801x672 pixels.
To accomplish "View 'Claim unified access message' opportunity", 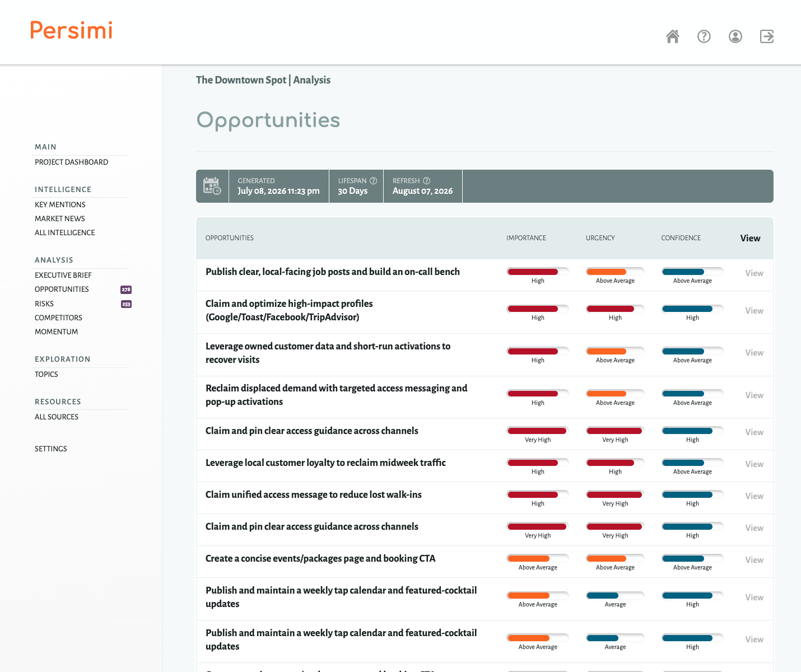I will pyautogui.click(x=754, y=496).
